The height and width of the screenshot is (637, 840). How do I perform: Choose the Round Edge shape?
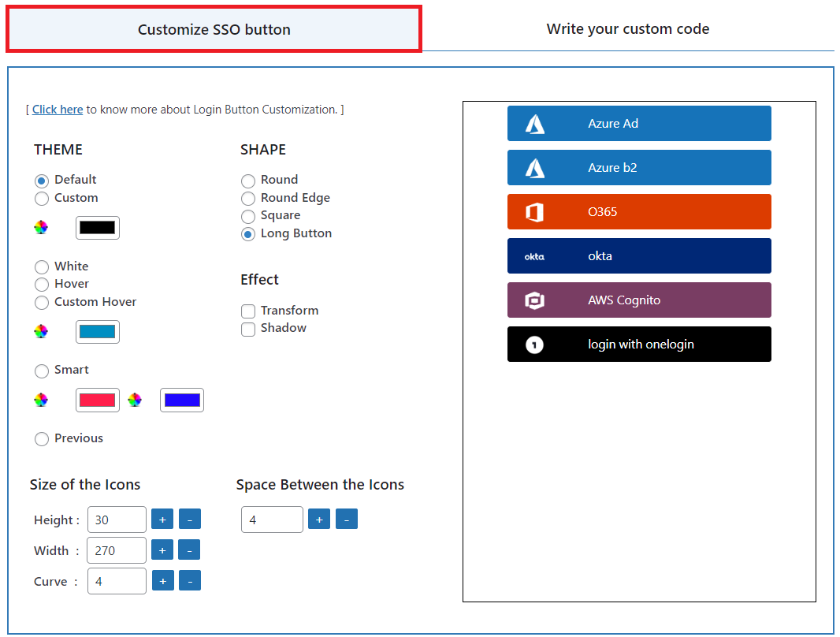click(248, 199)
